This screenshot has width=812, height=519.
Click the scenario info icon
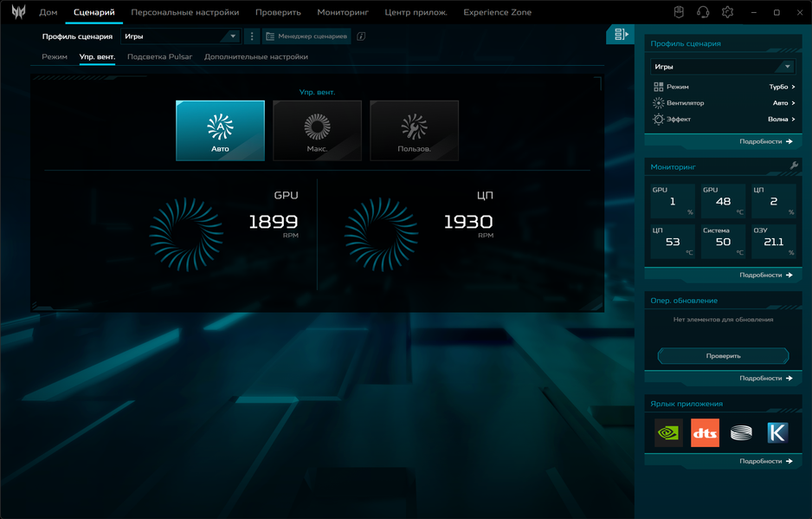click(x=362, y=36)
